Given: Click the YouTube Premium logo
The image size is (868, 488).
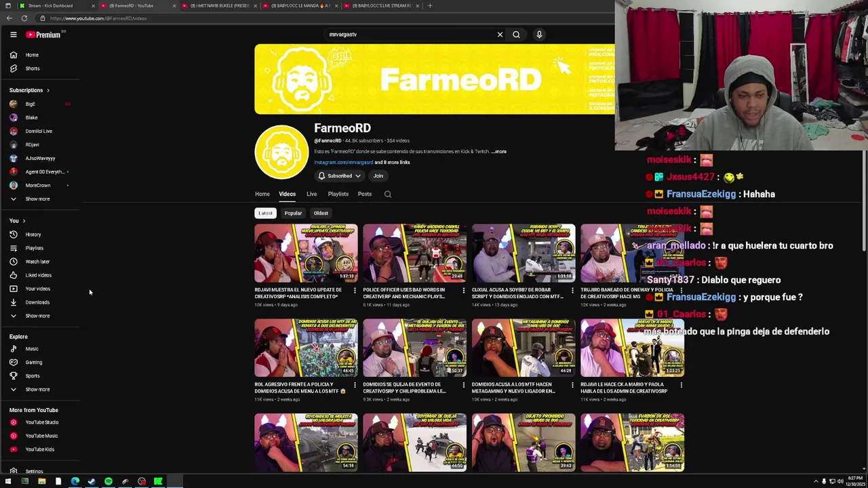Looking at the screenshot, I should click(x=43, y=35).
